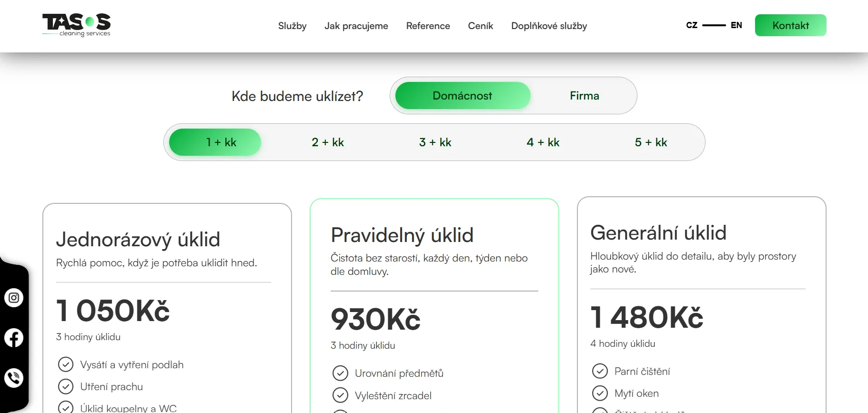Open the Facebook social icon
This screenshot has height=413, width=868.
tap(14, 338)
